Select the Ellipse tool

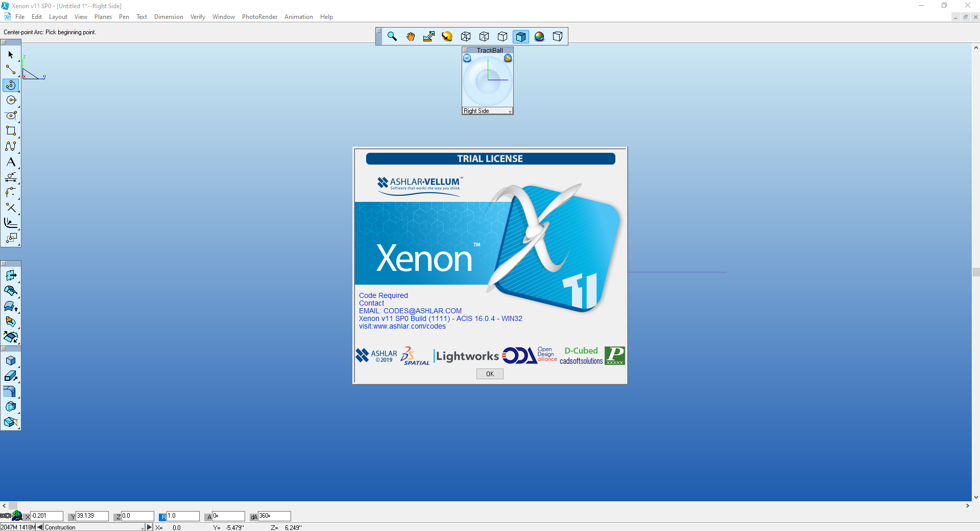pos(11,116)
